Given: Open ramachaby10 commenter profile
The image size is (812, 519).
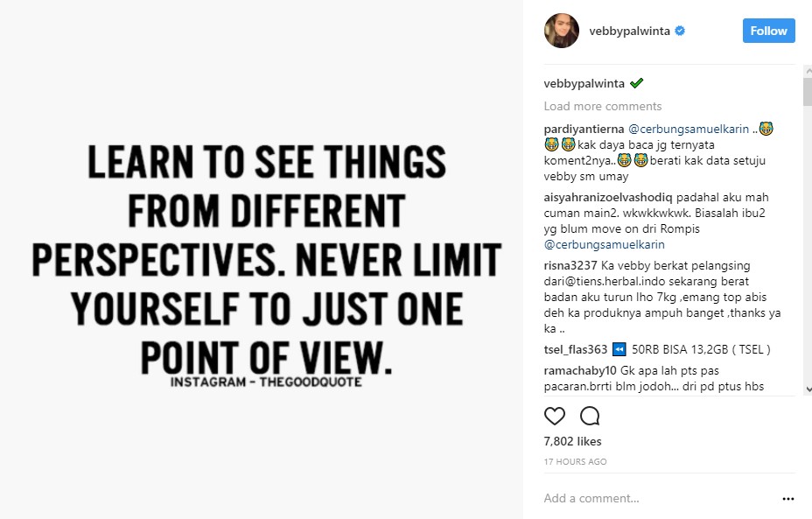Looking at the screenshot, I should point(579,370).
